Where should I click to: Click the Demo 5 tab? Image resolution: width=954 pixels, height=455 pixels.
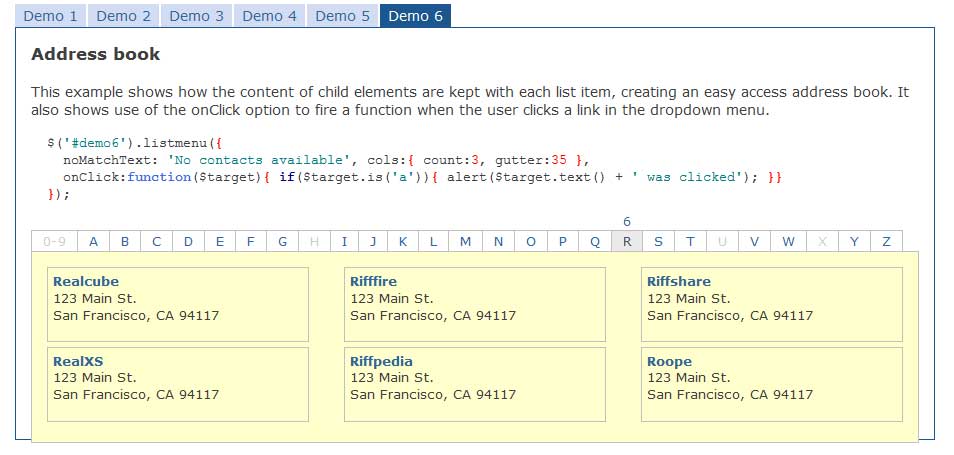(x=343, y=16)
